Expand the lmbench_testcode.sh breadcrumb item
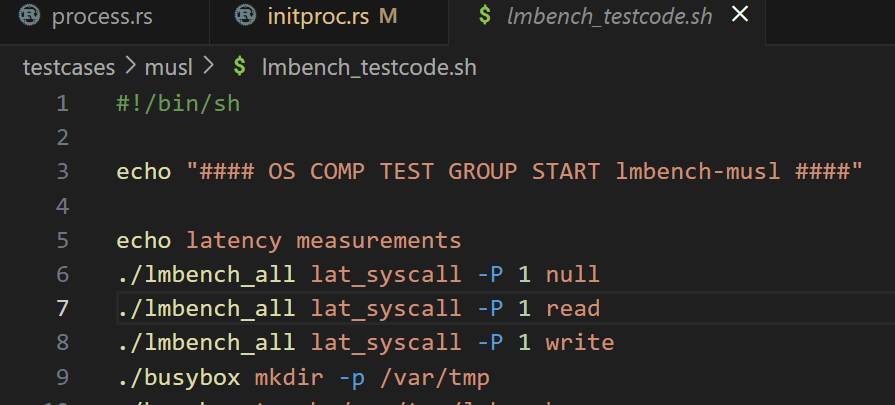The width and height of the screenshot is (895, 405). pos(368,68)
